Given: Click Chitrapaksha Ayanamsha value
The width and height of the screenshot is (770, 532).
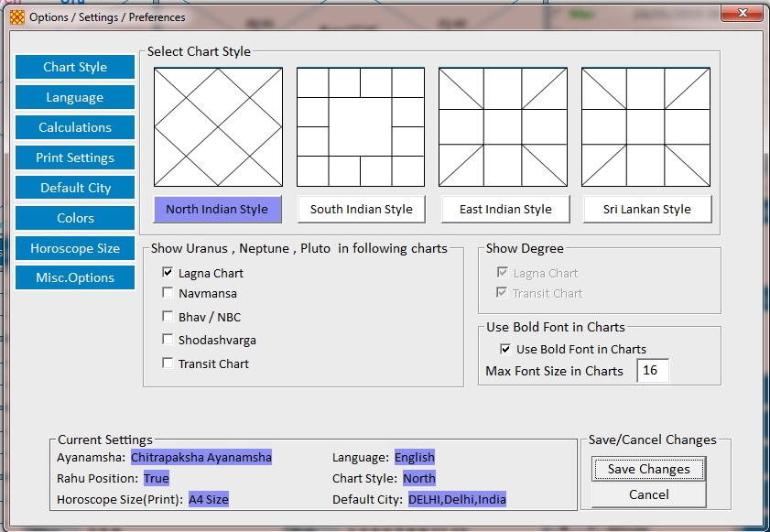Looking at the screenshot, I should click(201, 457).
